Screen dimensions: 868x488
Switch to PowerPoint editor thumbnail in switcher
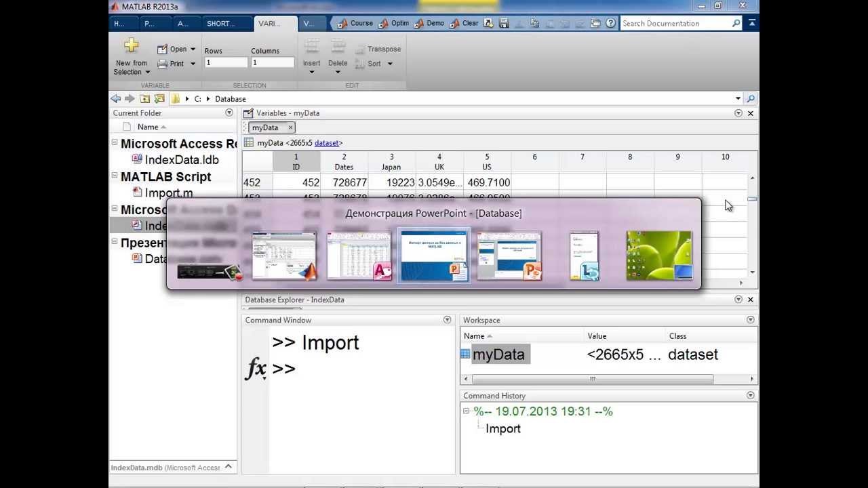(509, 256)
